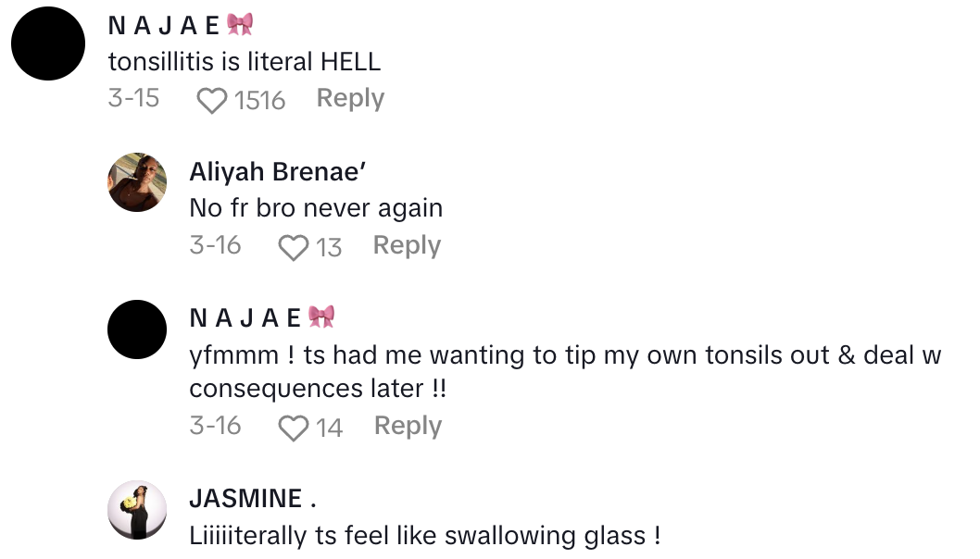980x559 pixels.
Task: Like Aliyah Brenae's reply
Action: (295, 245)
